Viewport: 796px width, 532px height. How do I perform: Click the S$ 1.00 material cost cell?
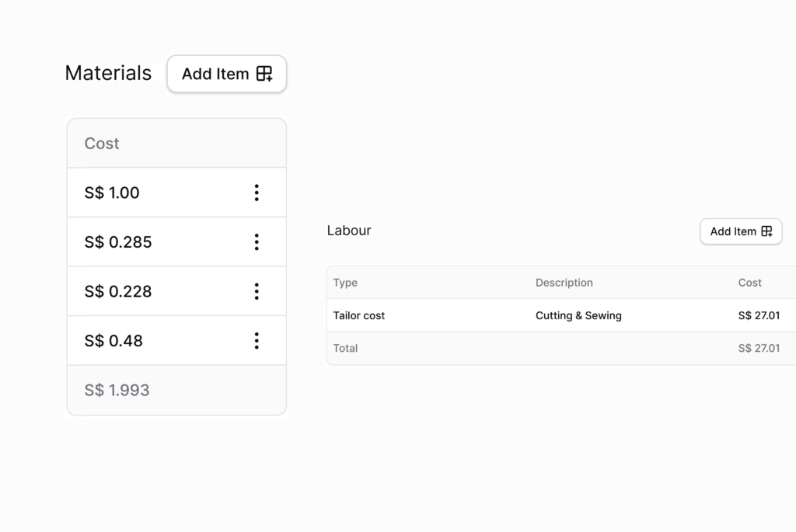click(x=112, y=193)
